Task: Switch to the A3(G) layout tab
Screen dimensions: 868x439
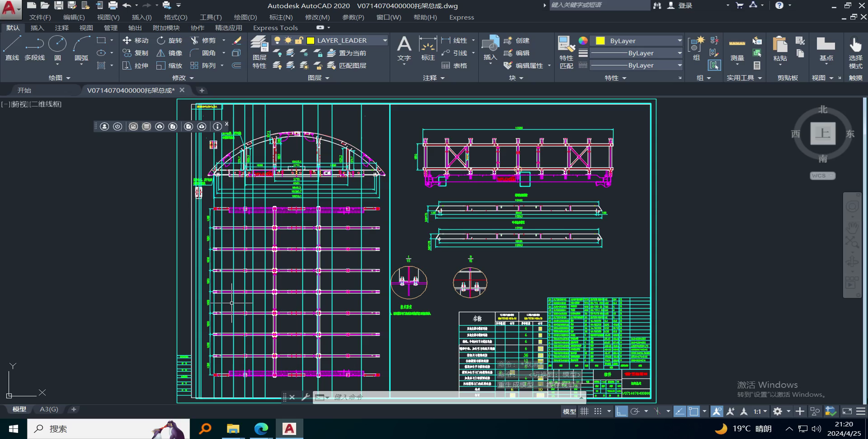Action: point(49,409)
